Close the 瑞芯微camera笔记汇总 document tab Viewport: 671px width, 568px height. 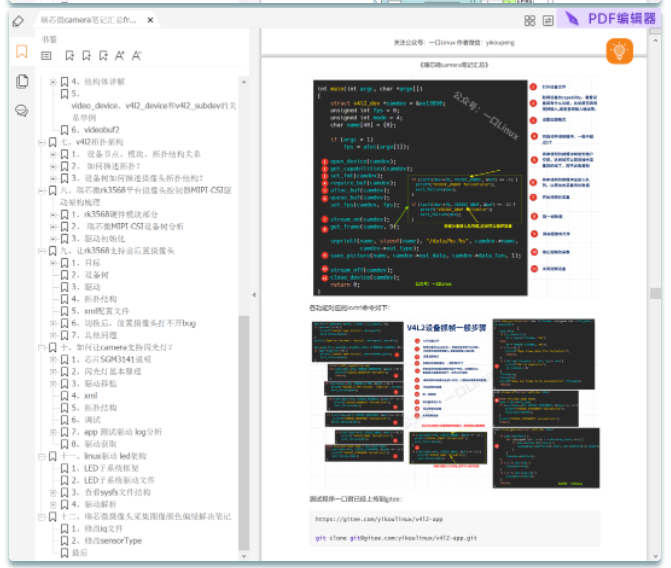pyautogui.click(x=150, y=20)
